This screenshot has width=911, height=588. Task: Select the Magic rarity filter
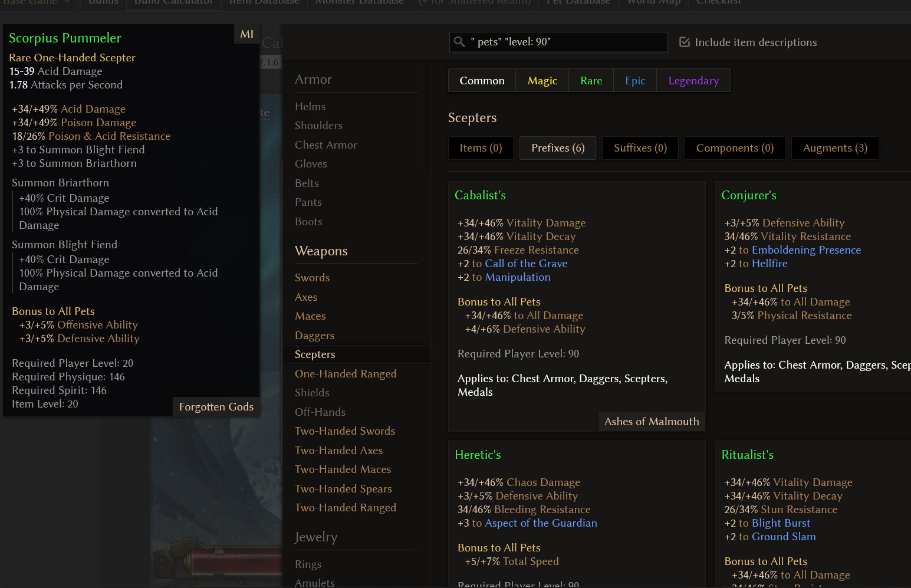(x=542, y=81)
